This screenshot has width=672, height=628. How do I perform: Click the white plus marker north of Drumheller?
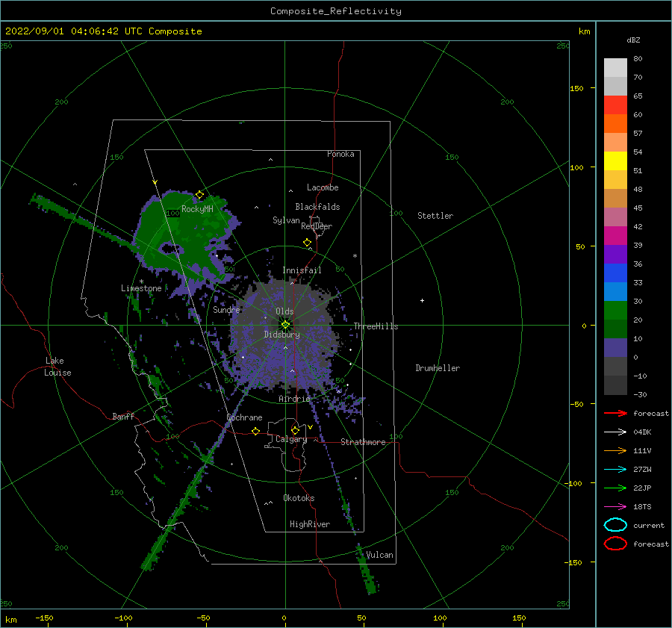[422, 300]
